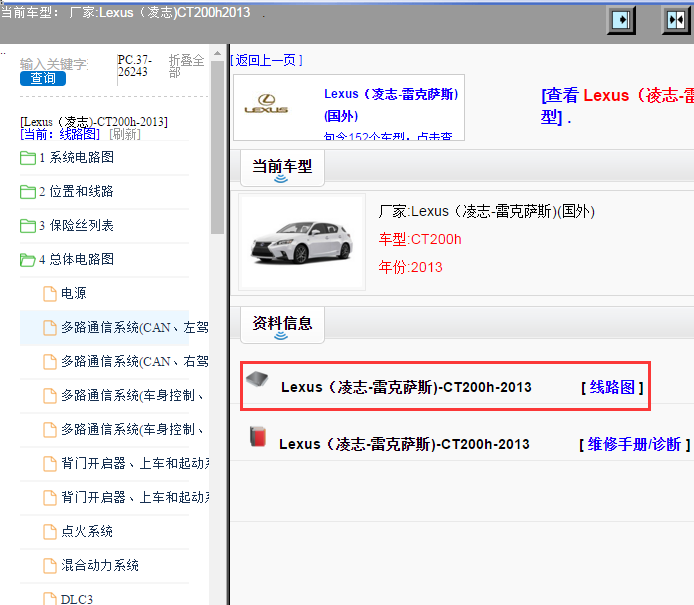Select 4 总体电路图 tree entry
694x605 pixels.
(77, 259)
